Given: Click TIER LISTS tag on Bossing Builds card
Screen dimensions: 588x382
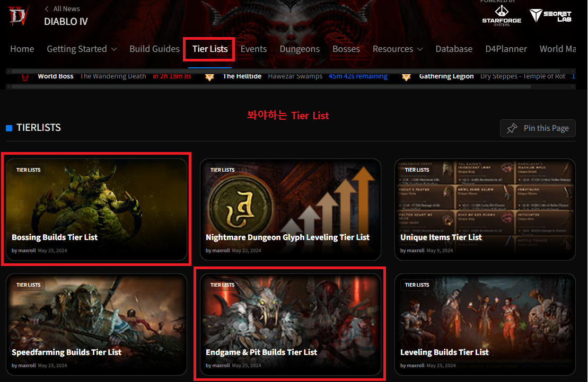Looking at the screenshot, I should 29,170.
